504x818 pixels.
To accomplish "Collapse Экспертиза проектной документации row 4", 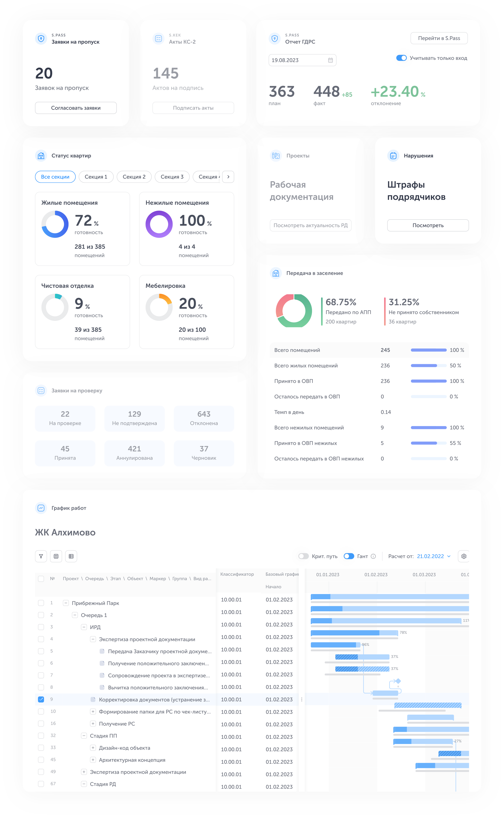I will (x=93, y=639).
